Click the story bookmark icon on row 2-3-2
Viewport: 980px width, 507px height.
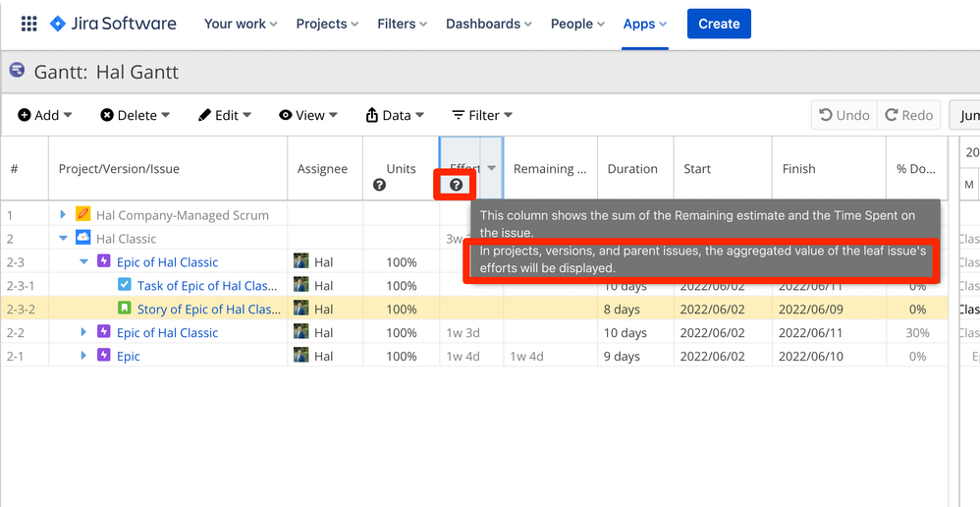coord(125,309)
